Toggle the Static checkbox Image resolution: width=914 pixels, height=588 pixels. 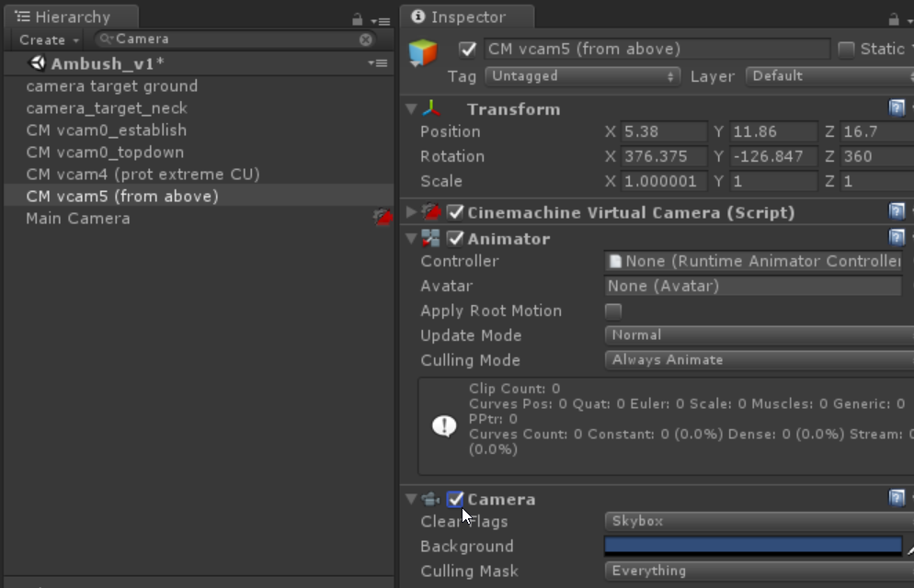(846, 50)
